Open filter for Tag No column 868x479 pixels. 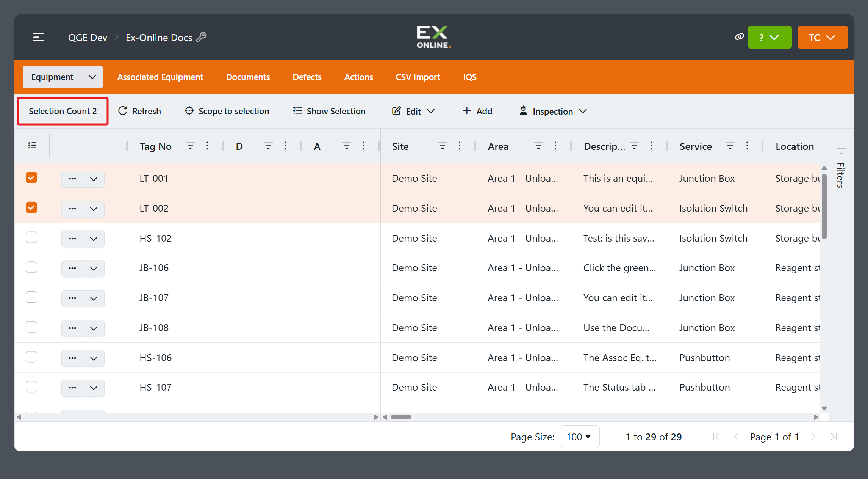coord(190,146)
